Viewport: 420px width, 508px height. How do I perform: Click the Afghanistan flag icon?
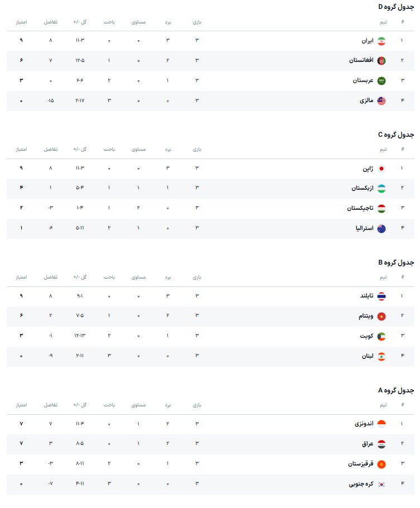pos(382,61)
